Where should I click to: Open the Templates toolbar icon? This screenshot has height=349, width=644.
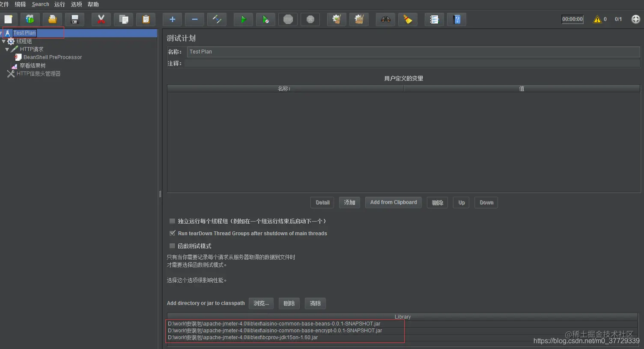coord(30,19)
